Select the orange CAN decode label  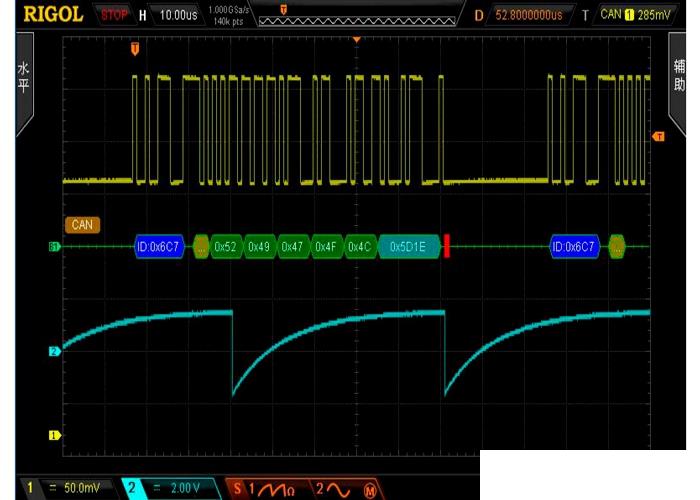click(82, 225)
